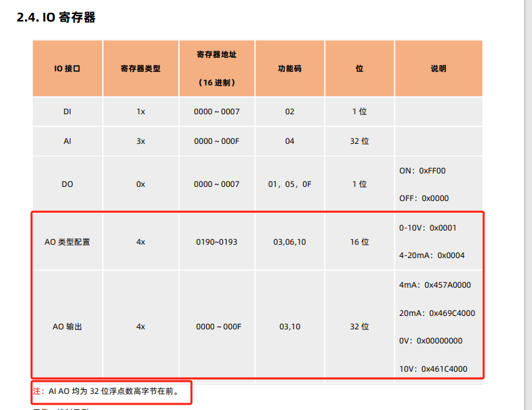Select the "10V: 0x461C4000" value

(x=433, y=368)
